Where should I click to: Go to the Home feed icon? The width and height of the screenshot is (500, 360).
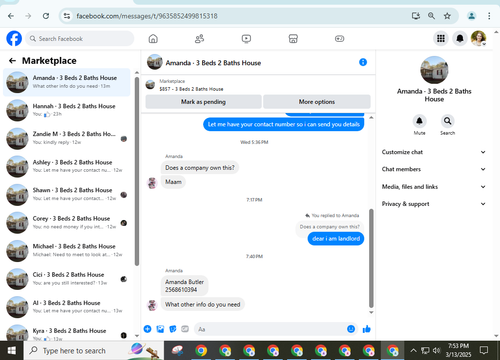coord(153,39)
